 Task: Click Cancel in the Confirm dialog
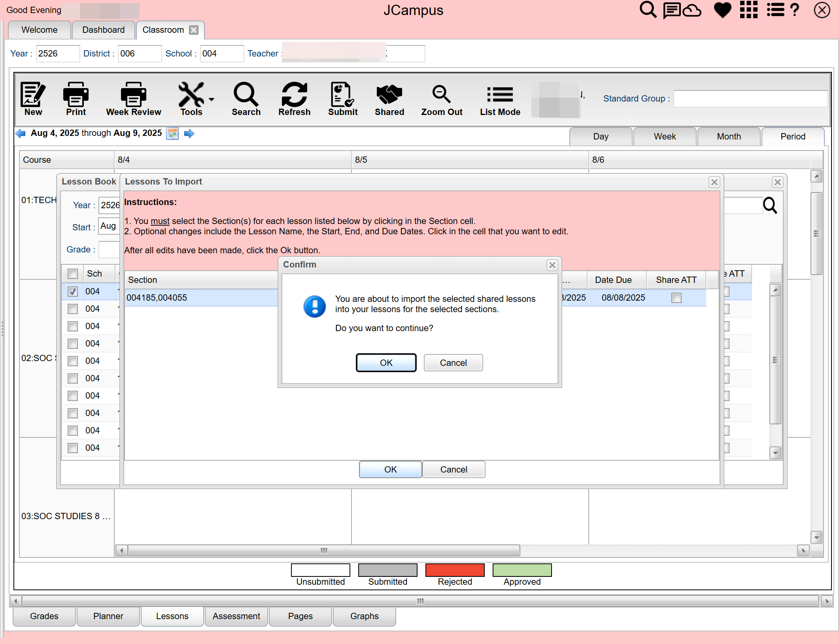[453, 363]
